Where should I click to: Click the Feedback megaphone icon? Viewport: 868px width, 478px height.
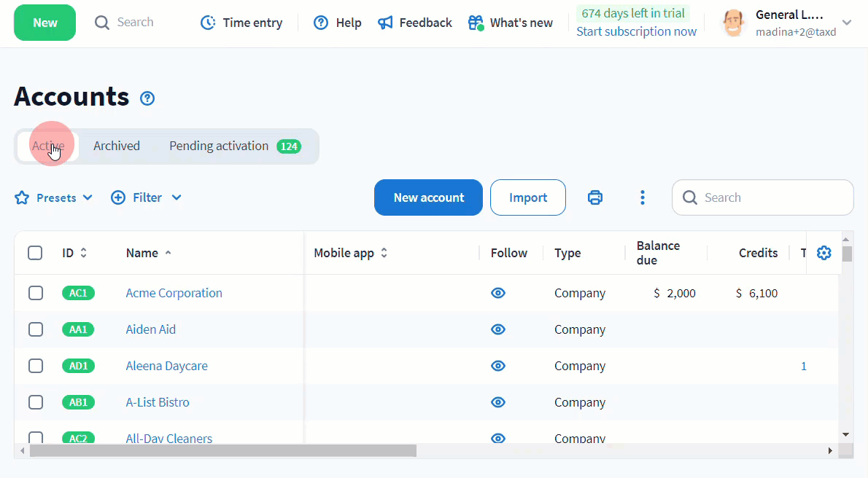tap(385, 23)
